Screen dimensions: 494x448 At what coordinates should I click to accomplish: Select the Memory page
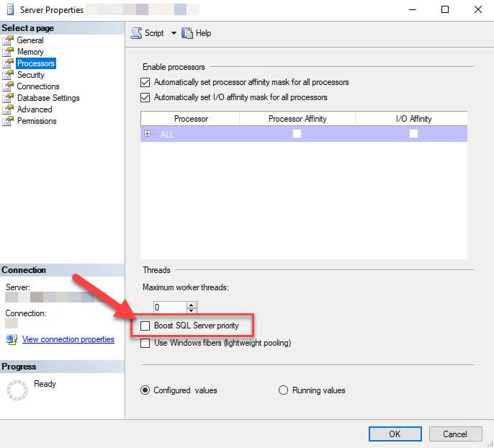30,52
